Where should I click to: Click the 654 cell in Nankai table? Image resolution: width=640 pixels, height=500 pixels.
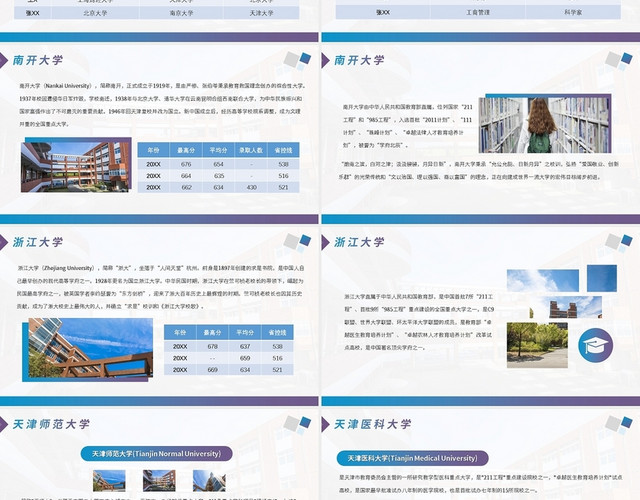point(218,164)
